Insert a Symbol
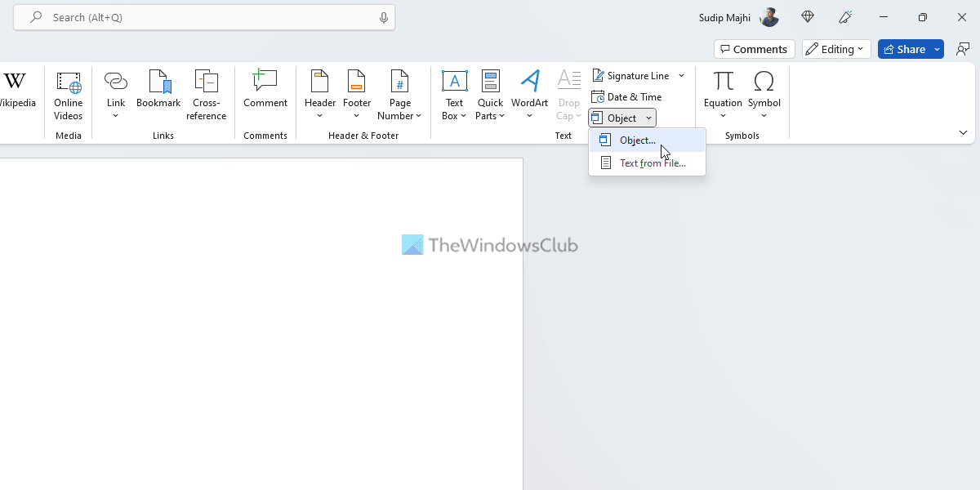 click(764, 90)
